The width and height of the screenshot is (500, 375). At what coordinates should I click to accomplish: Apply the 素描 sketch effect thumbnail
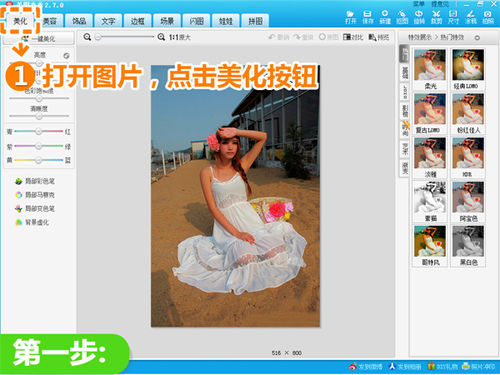point(430,197)
